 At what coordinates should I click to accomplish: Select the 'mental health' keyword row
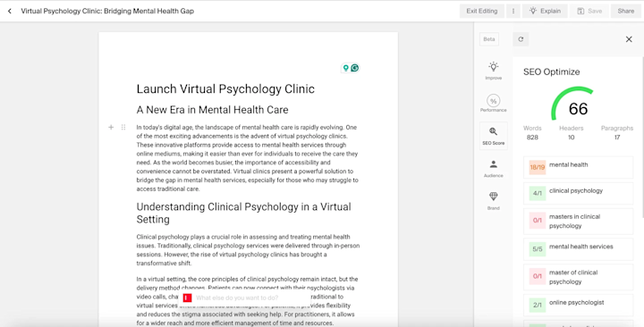(x=579, y=167)
